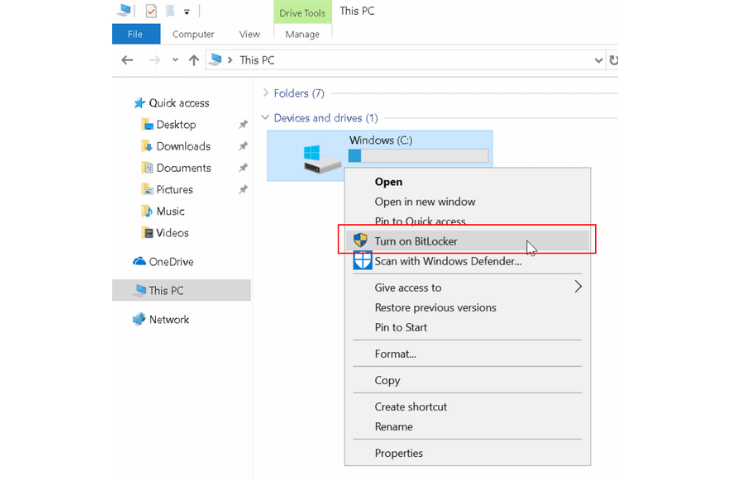
Task: Open the Manage ribbon tab
Action: 303,34
